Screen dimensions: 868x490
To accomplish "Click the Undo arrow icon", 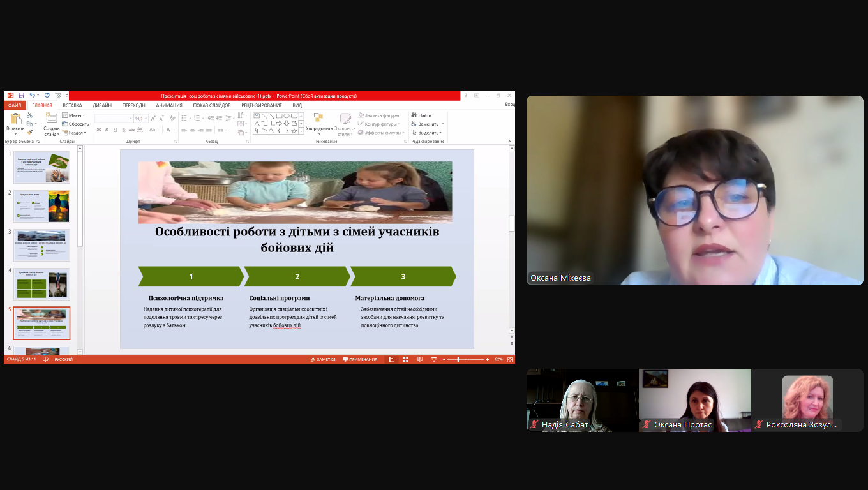I will click(31, 96).
